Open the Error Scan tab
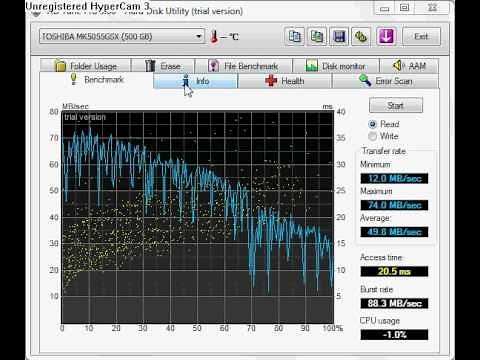 pos(385,81)
